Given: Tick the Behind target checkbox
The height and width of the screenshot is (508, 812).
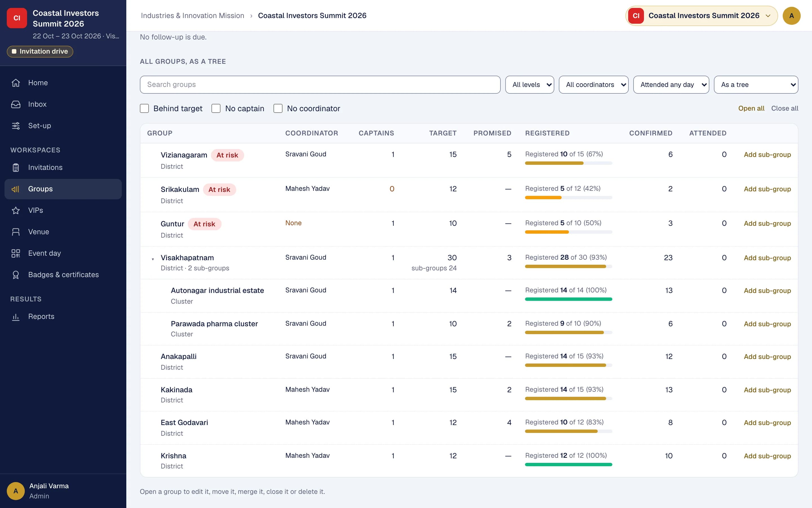Looking at the screenshot, I should coord(144,109).
